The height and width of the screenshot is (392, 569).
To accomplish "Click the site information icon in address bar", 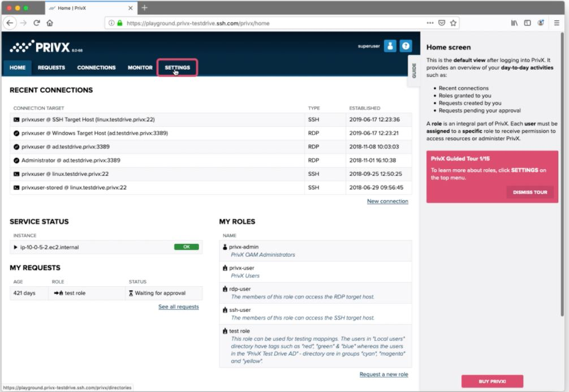I will coord(111,23).
